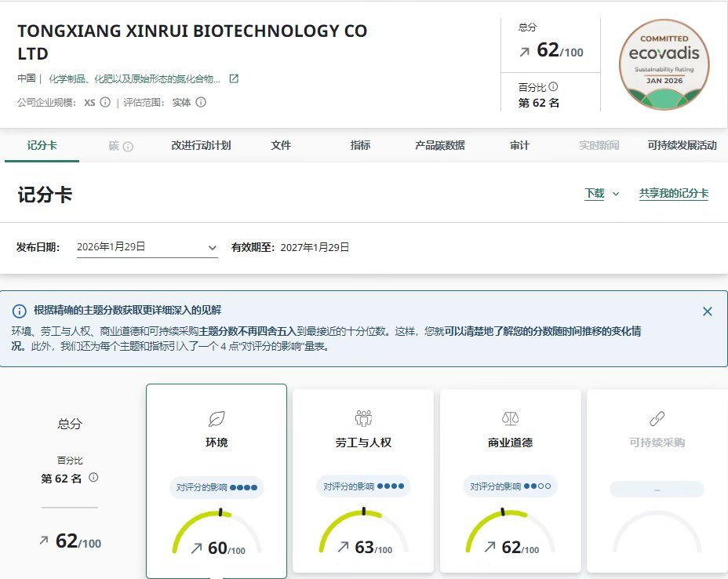Click the 商业道德 card title
This screenshot has height=579, width=728.
(x=510, y=442)
